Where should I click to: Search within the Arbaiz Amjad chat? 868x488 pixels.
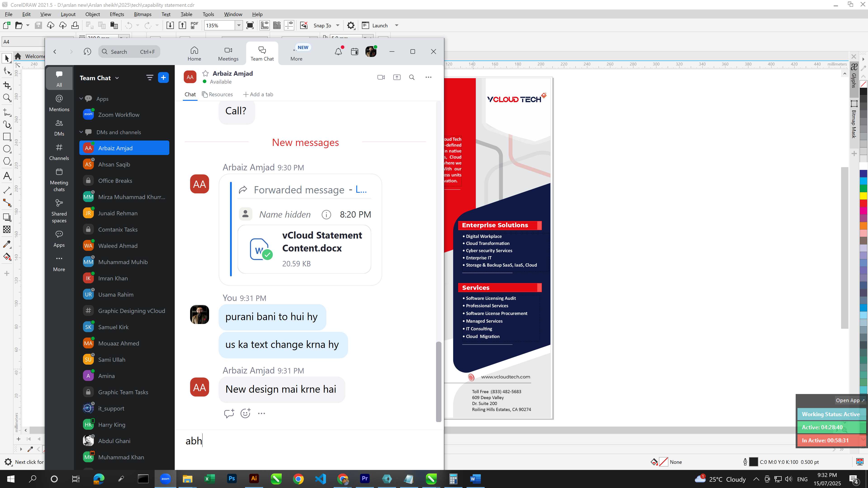point(412,77)
